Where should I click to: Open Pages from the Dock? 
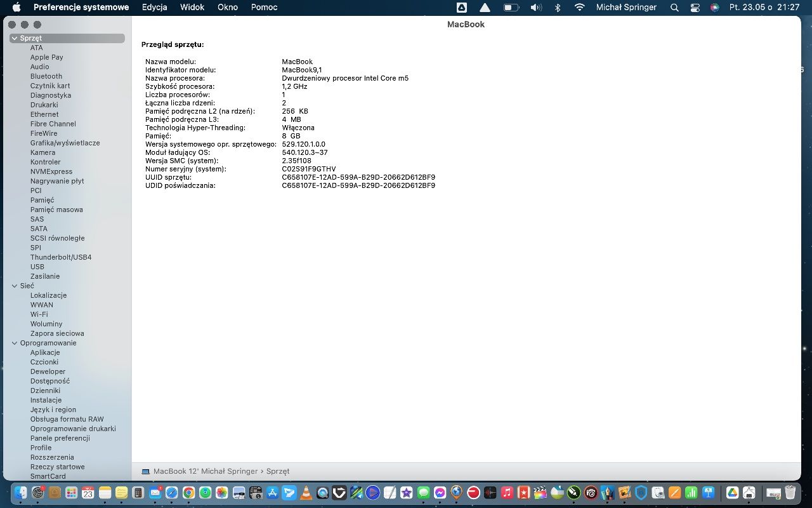point(674,492)
